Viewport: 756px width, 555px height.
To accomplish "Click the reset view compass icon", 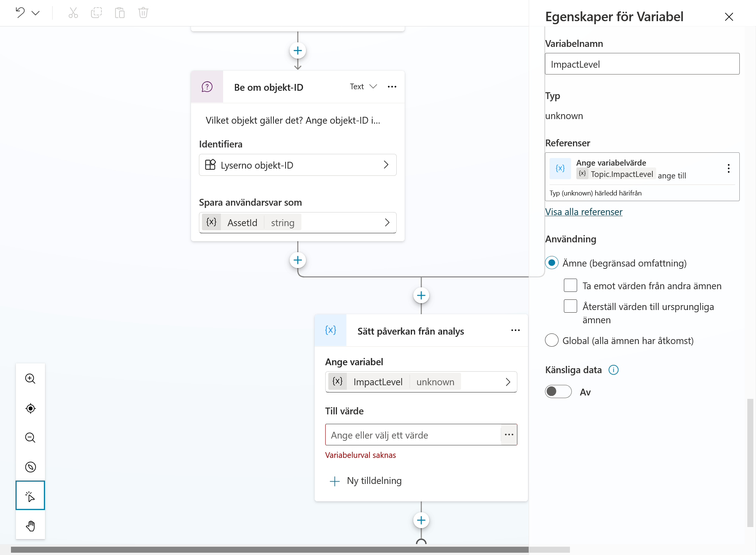I will (30, 467).
